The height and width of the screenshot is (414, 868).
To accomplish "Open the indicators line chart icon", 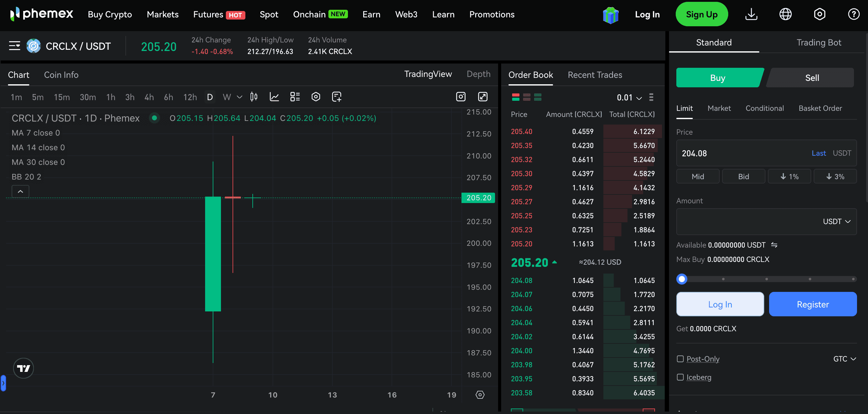I will point(274,97).
